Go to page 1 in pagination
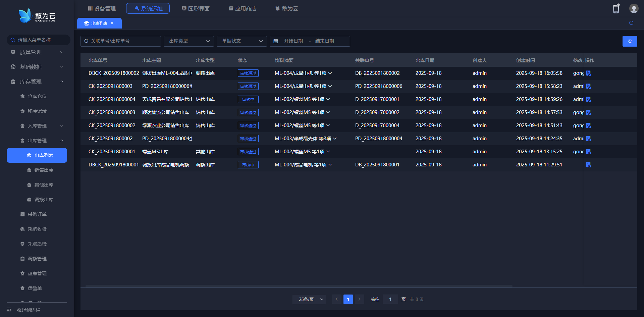The image size is (644, 317). coord(348,299)
